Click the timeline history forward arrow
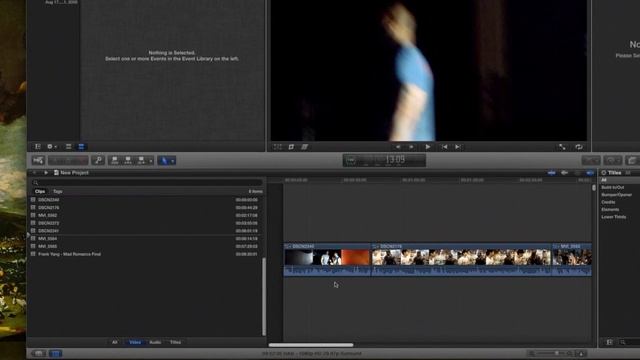 point(46,173)
